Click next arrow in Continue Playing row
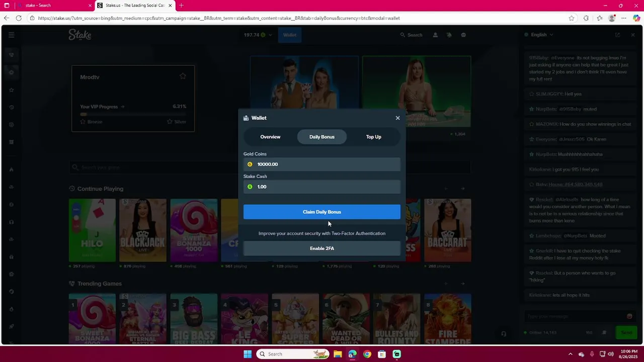The height and width of the screenshot is (362, 644). [x=463, y=189]
